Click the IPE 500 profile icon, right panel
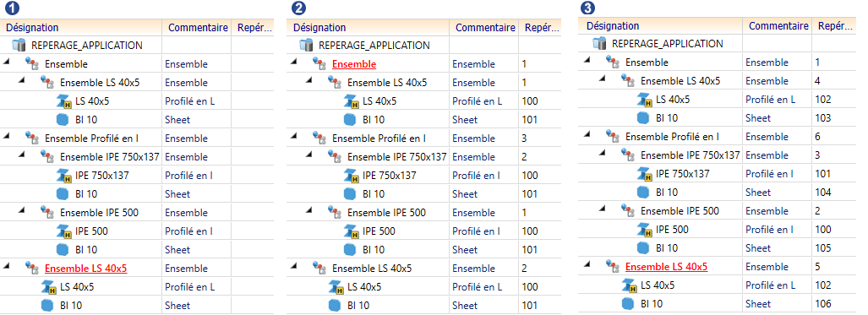The width and height of the screenshot is (868, 315). [x=645, y=230]
